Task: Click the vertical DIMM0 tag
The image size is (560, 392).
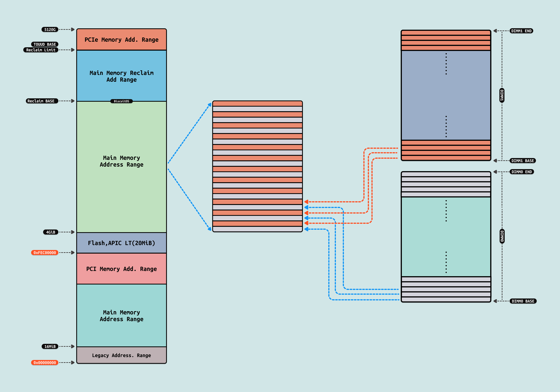Action: click(x=502, y=236)
